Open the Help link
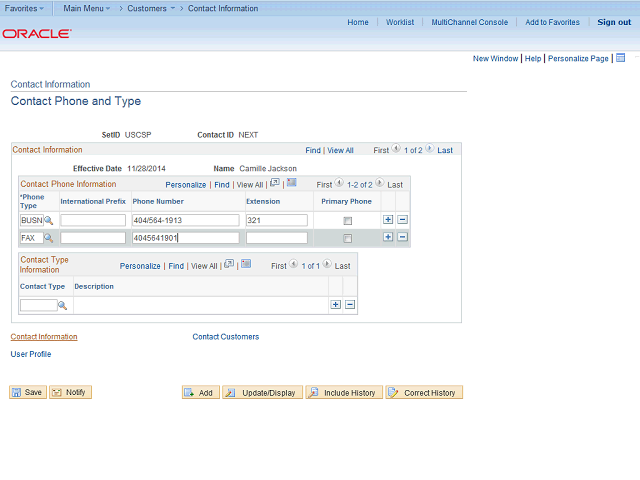The width and height of the screenshot is (640, 480). point(533,59)
